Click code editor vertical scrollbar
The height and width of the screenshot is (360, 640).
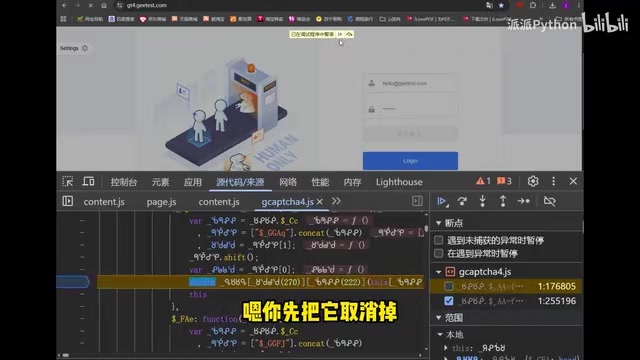(426, 229)
